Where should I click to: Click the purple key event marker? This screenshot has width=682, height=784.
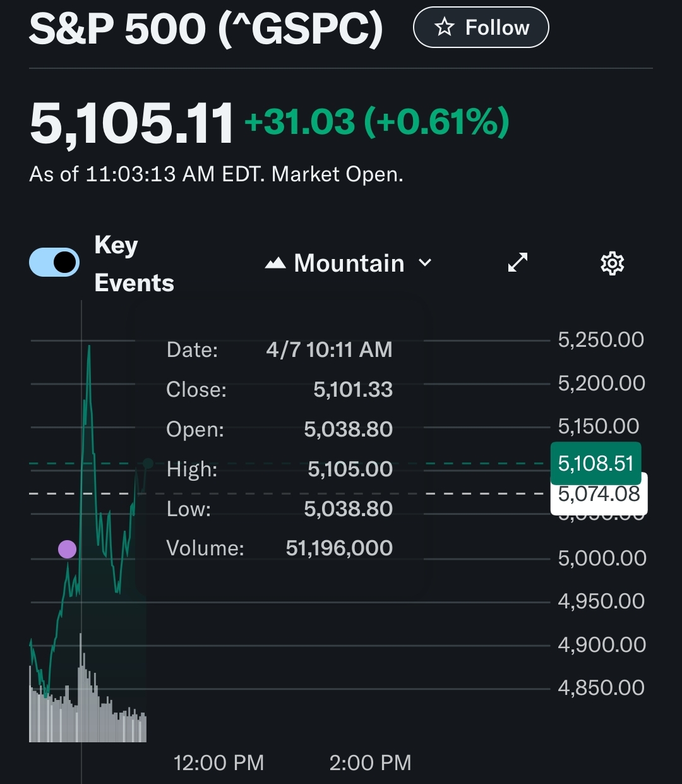[x=67, y=549]
